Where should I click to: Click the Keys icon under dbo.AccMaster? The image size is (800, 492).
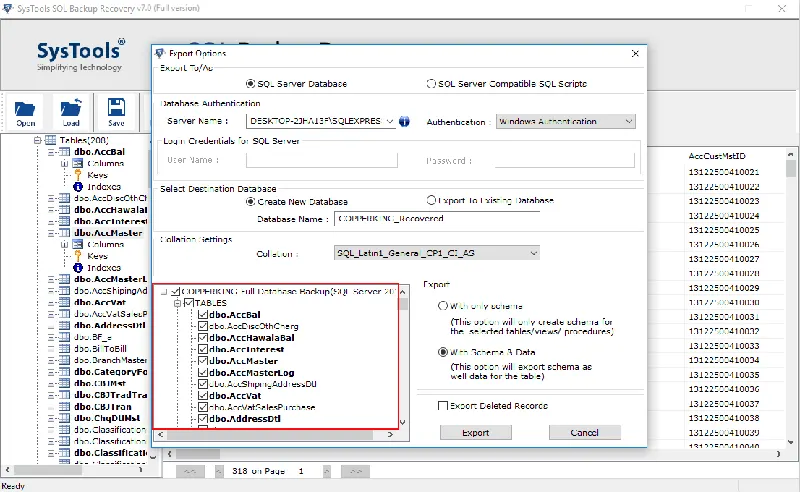click(78, 256)
